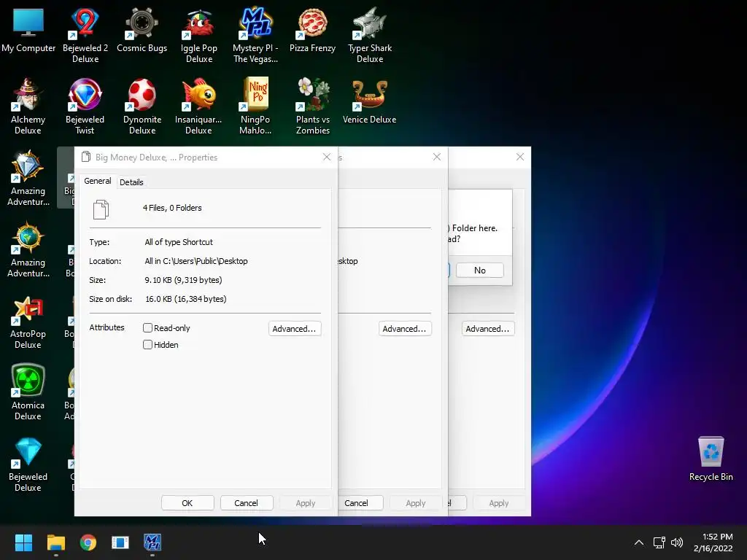Close the rightmost Properties window
Viewport: 747px width, 560px height.
point(520,157)
